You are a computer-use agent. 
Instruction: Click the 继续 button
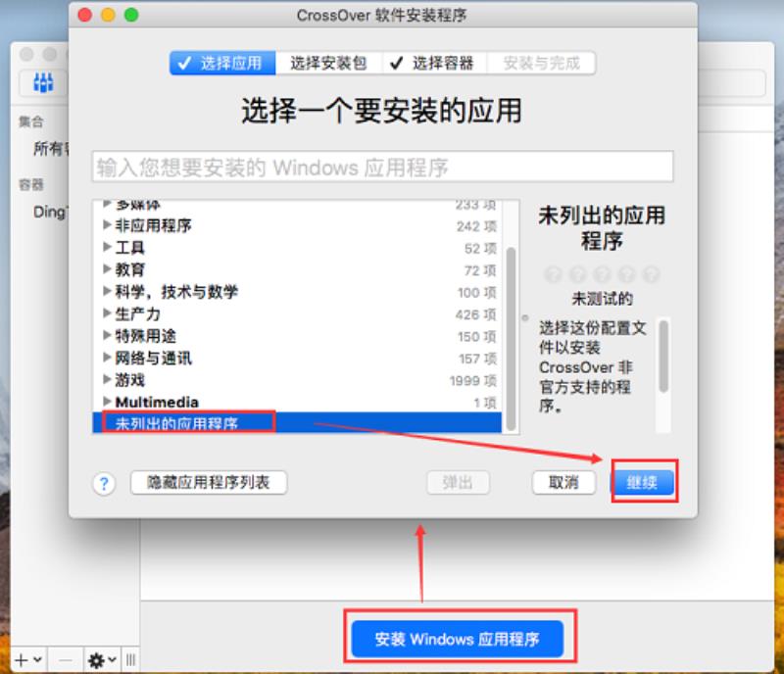(x=643, y=483)
